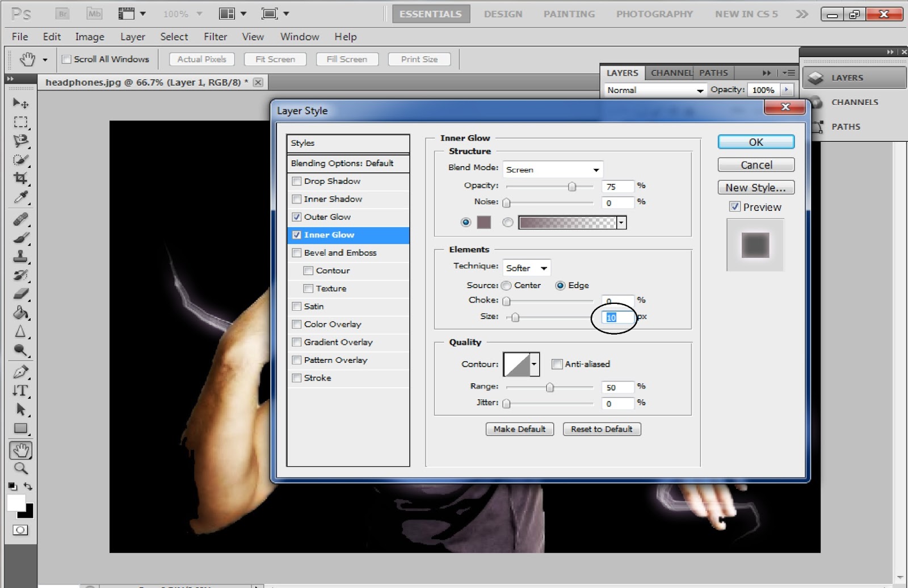Select the Crop tool

click(x=20, y=179)
